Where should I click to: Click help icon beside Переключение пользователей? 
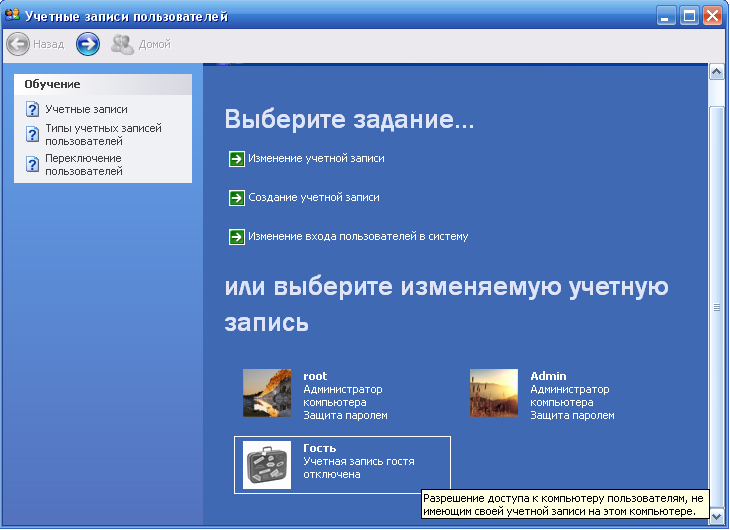(32, 164)
